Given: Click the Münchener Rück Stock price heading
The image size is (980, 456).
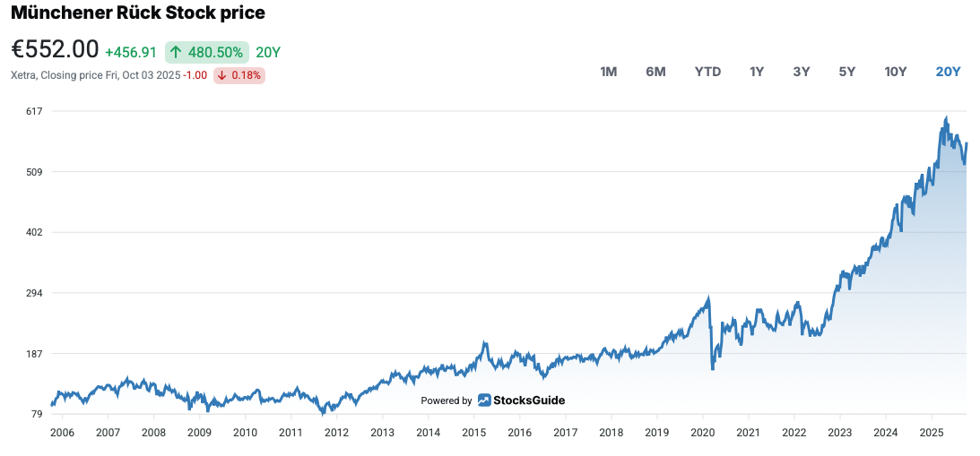Looking at the screenshot, I should pyautogui.click(x=138, y=13).
